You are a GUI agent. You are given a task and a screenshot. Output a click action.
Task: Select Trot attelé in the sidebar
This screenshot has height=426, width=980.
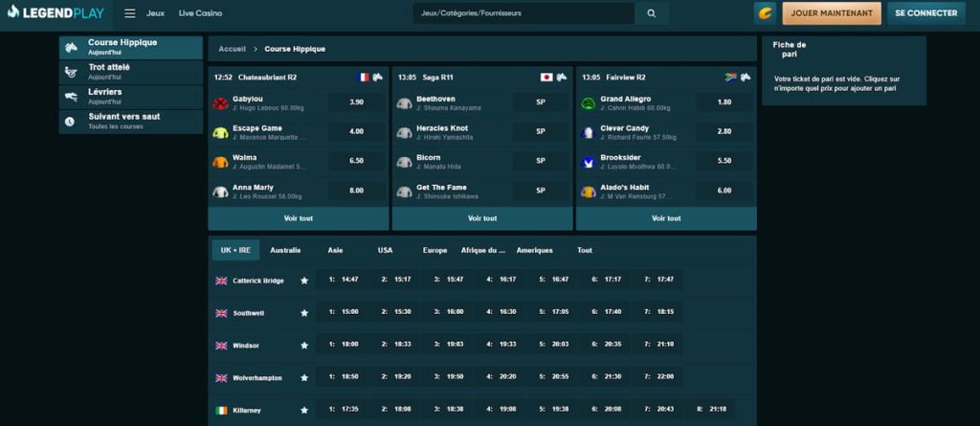coord(130,72)
